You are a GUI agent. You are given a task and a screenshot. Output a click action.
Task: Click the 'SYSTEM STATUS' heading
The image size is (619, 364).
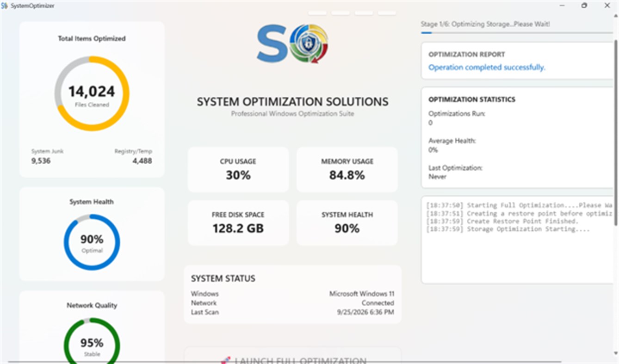coord(223,278)
